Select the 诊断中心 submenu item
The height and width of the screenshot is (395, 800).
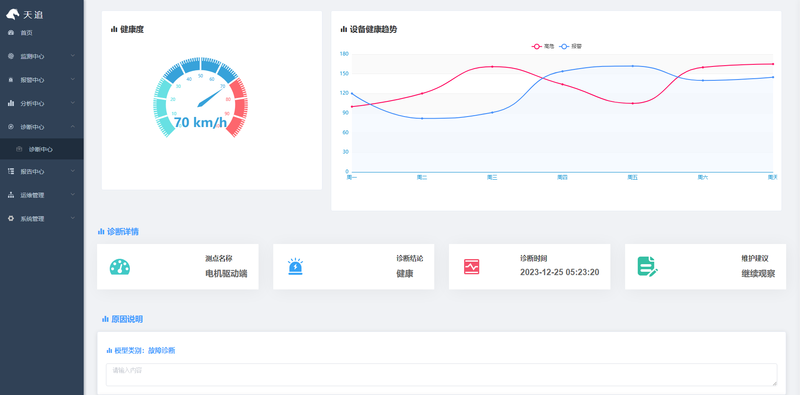click(x=42, y=150)
